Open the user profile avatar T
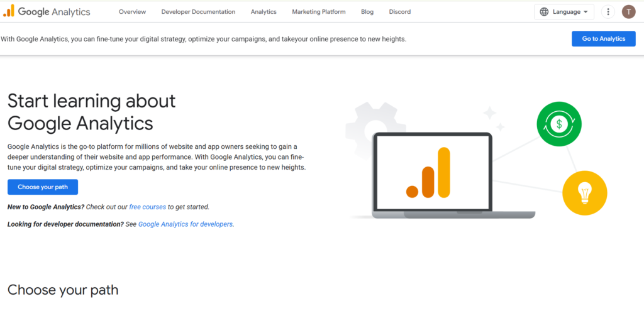644x311 pixels. click(628, 12)
